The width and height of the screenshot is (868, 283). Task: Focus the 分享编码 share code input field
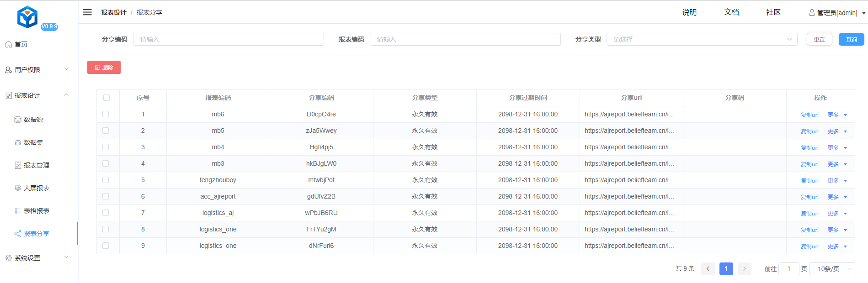pos(228,39)
